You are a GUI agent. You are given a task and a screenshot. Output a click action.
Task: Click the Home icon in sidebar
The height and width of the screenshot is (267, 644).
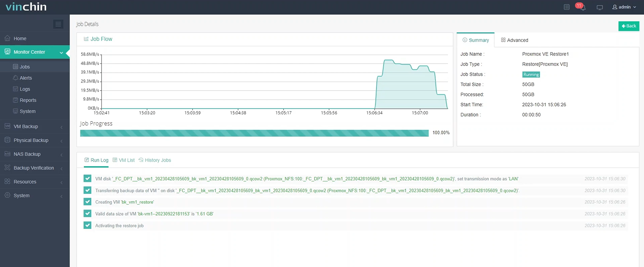[7, 38]
